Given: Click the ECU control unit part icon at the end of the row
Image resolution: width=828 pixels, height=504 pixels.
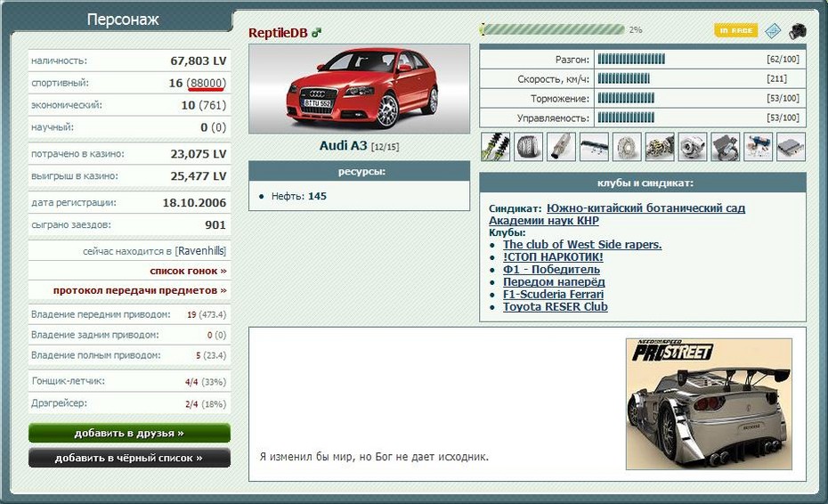Looking at the screenshot, I should pos(791,146).
